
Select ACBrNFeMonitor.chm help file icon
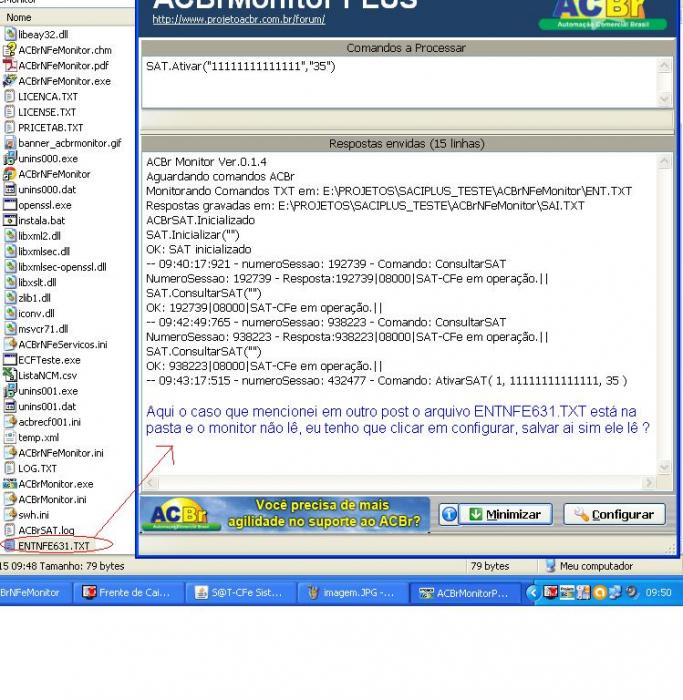pyautogui.click(x=10, y=50)
